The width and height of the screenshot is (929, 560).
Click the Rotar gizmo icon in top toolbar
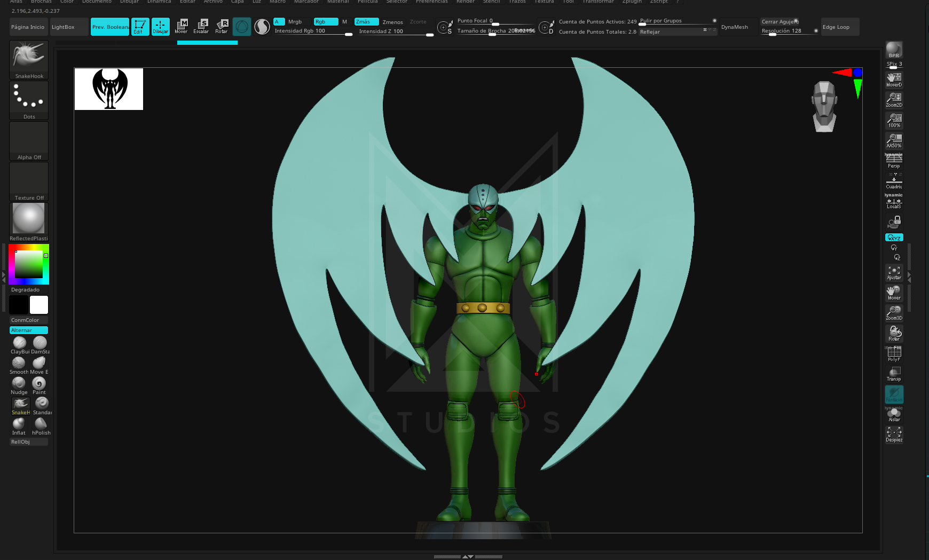pyautogui.click(x=222, y=26)
